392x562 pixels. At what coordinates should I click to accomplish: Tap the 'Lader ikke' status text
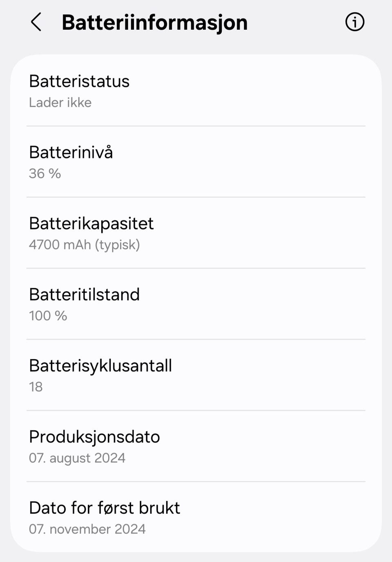point(60,102)
